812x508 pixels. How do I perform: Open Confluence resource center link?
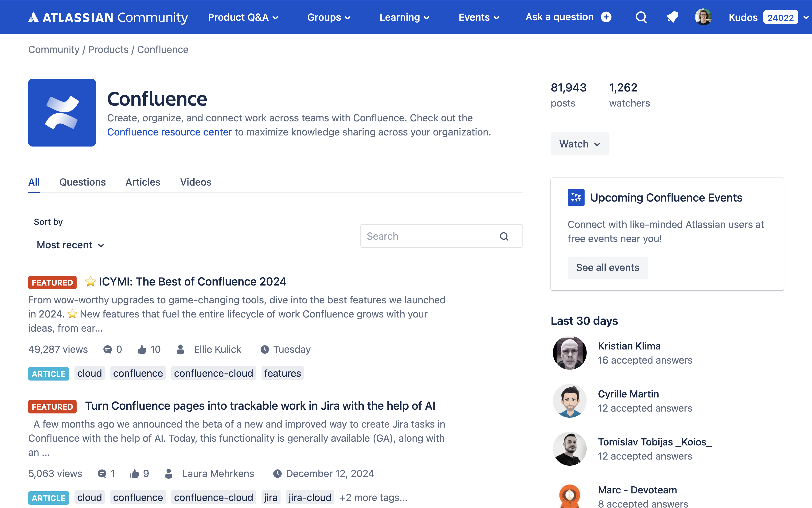(x=169, y=132)
